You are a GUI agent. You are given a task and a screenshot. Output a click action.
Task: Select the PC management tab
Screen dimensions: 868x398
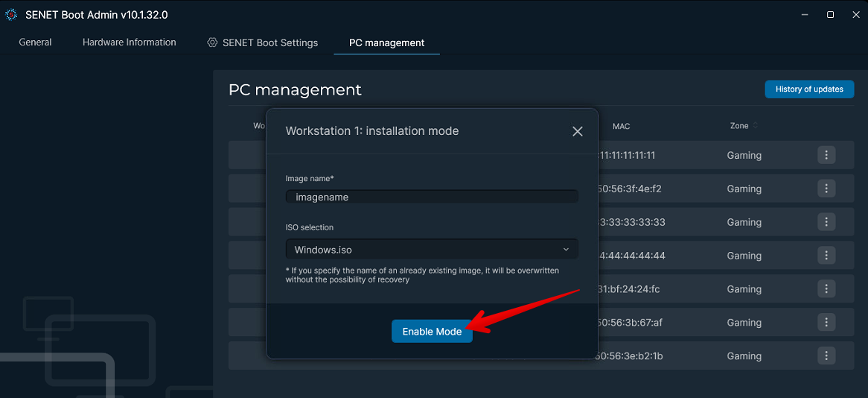pyautogui.click(x=386, y=42)
